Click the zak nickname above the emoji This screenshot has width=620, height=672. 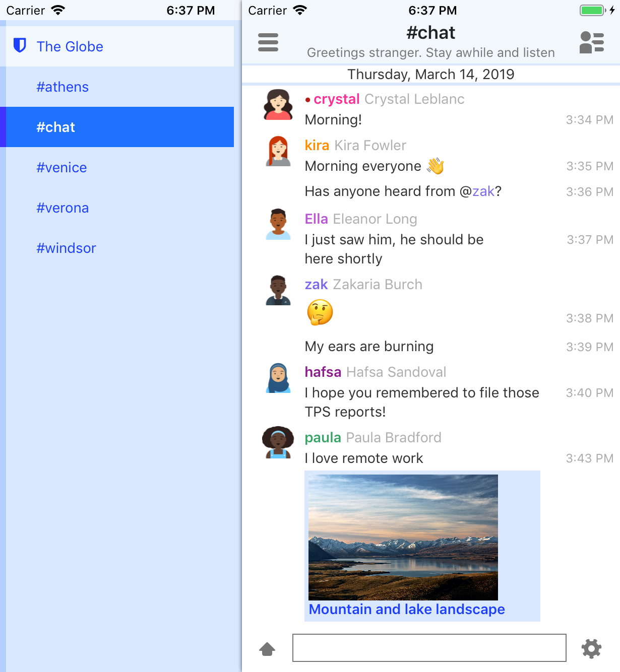317,285
